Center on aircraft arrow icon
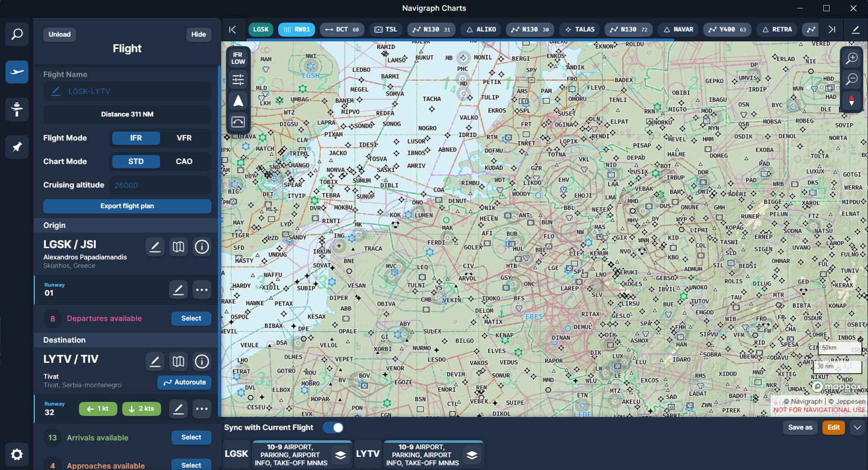Screen dimensions: 868x470 click(x=238, y=101)
